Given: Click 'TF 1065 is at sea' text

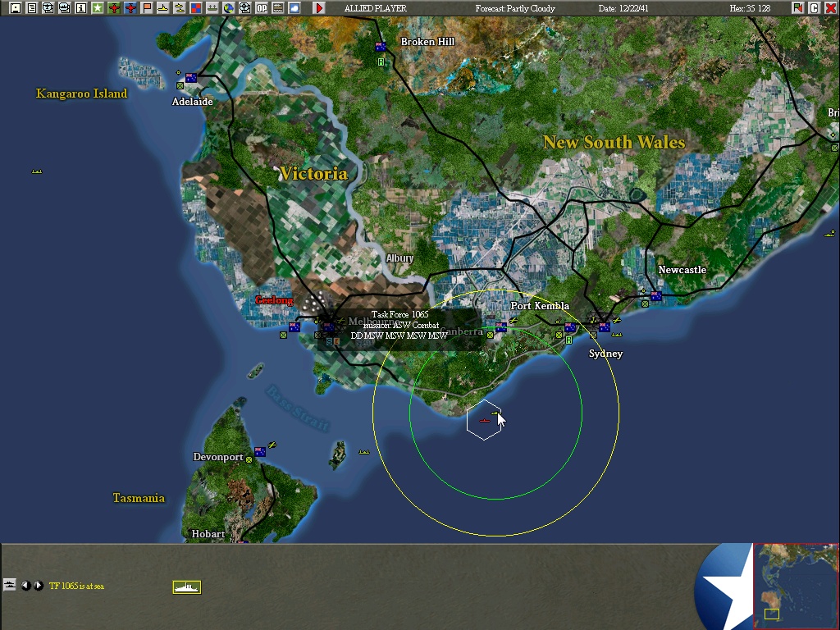Looking at the screenshot, I should tap(76, 586).
